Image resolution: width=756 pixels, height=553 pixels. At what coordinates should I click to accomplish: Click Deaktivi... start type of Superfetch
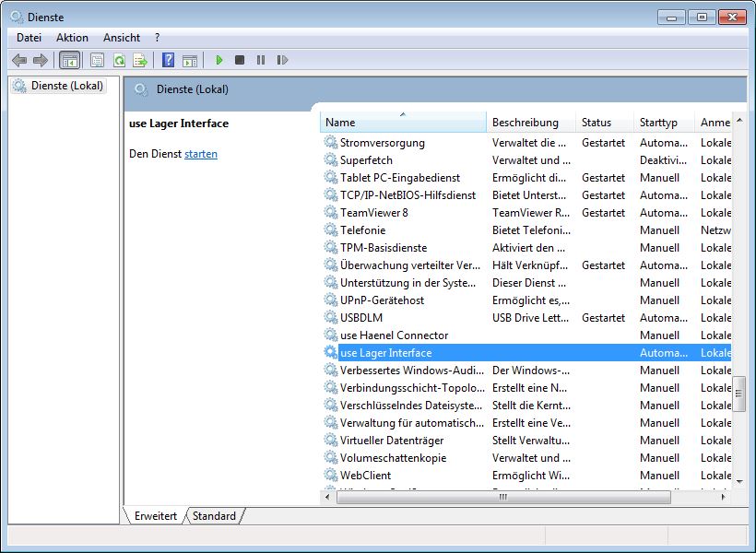point(663,159)
